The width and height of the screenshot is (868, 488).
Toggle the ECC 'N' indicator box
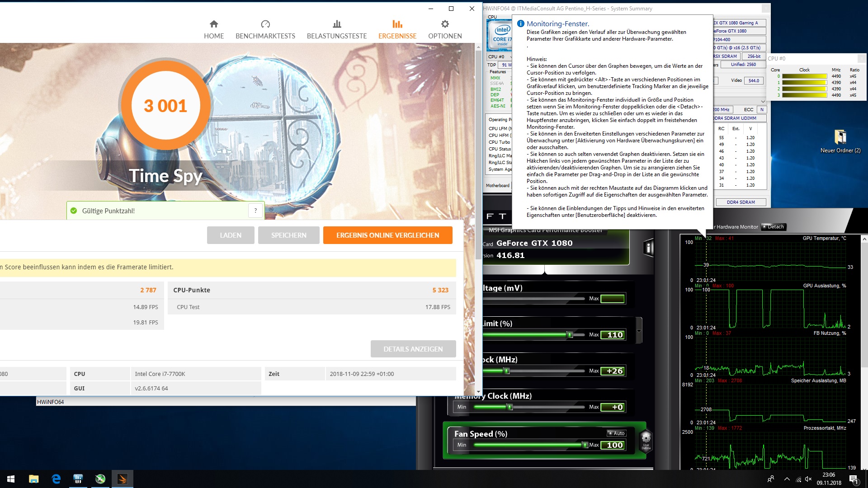pos(762,110)
